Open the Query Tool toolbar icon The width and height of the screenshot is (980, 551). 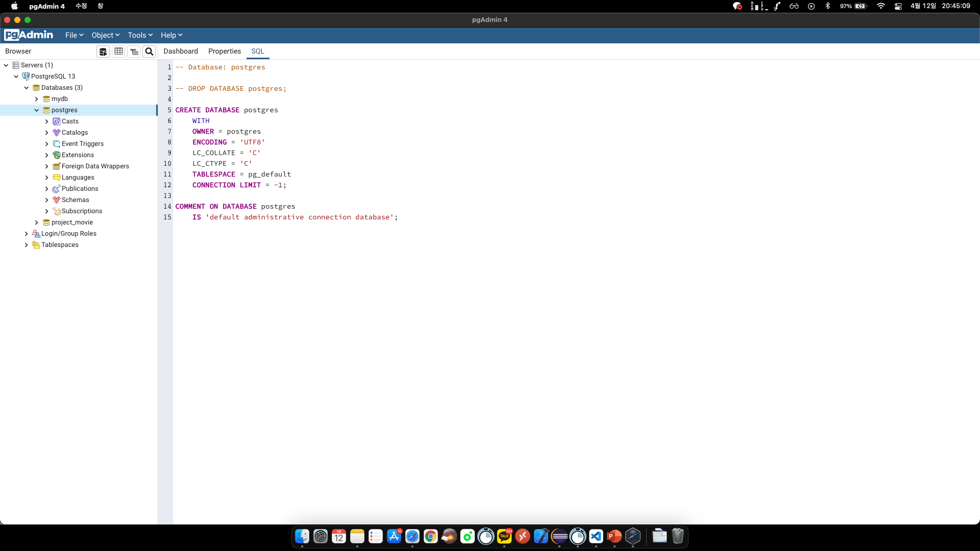coord(103,52)
